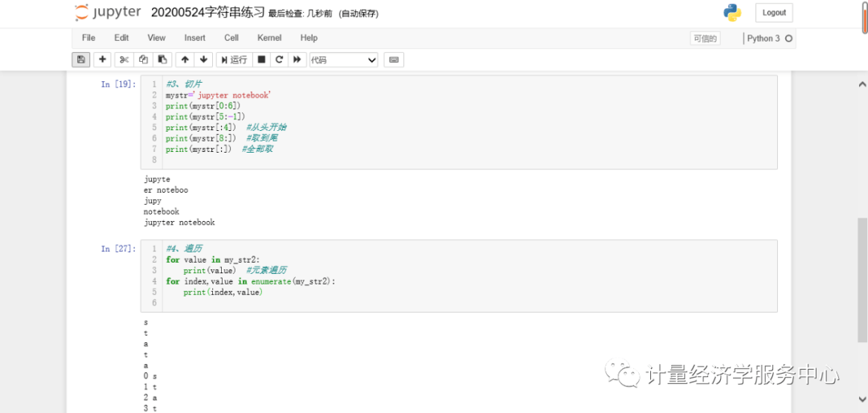868x413 pixels.
Task: Save and checkpoint notebook icon
Action: [81, 59]
